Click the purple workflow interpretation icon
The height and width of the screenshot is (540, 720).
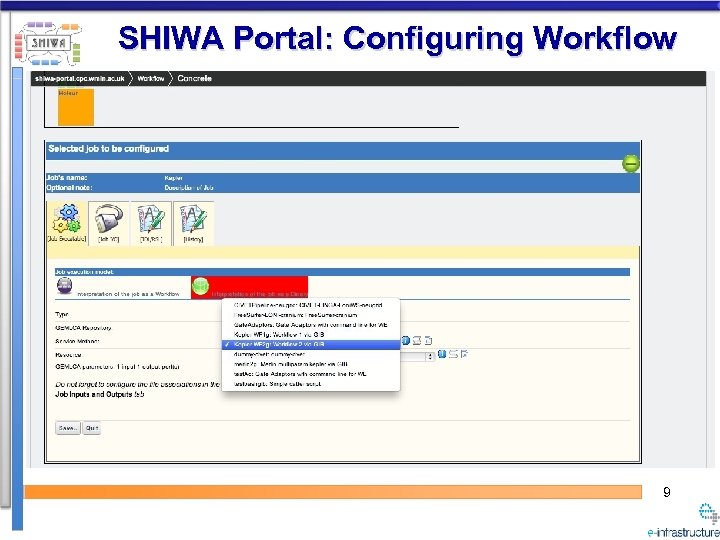tap(64, 286)
